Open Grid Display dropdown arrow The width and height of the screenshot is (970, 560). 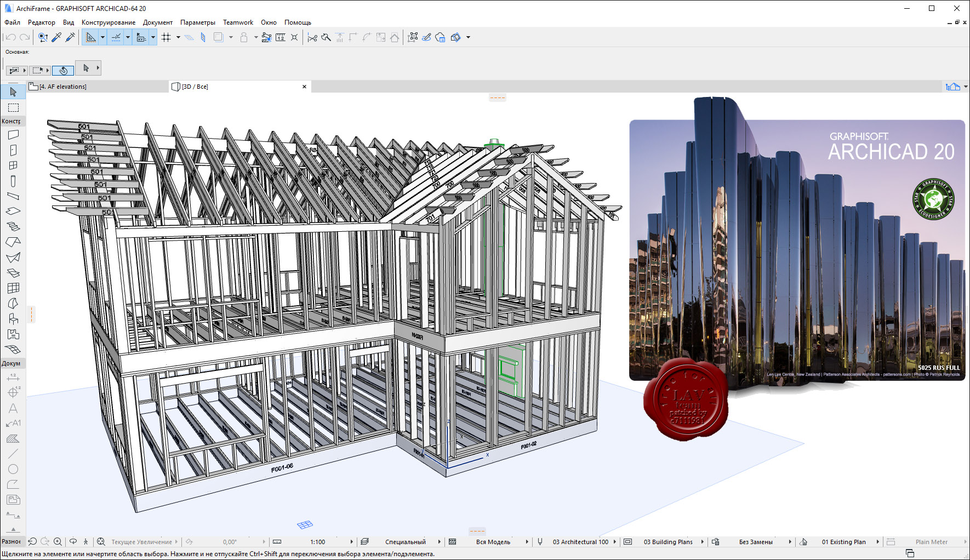178,37
